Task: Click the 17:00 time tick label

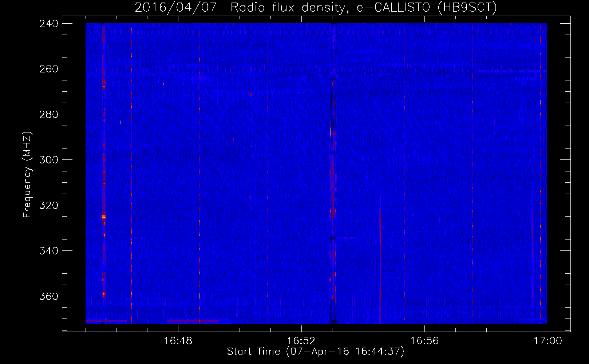Action: point(548,341)
